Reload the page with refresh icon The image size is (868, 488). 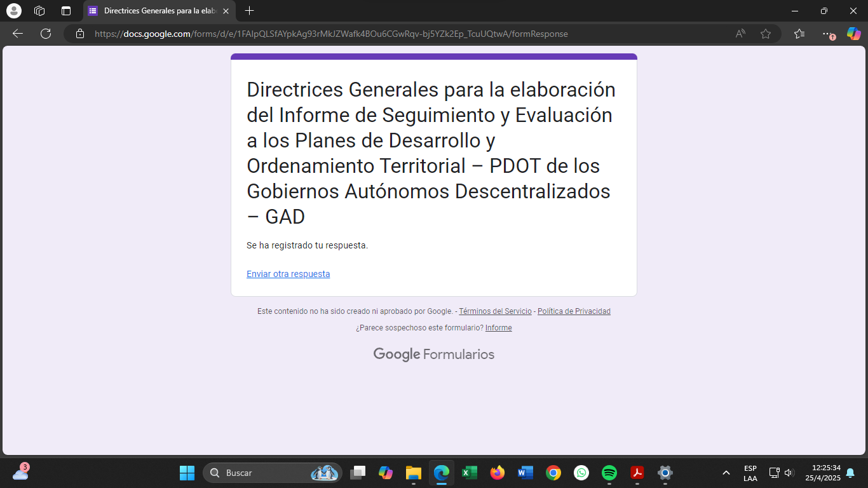click(46, 34)
